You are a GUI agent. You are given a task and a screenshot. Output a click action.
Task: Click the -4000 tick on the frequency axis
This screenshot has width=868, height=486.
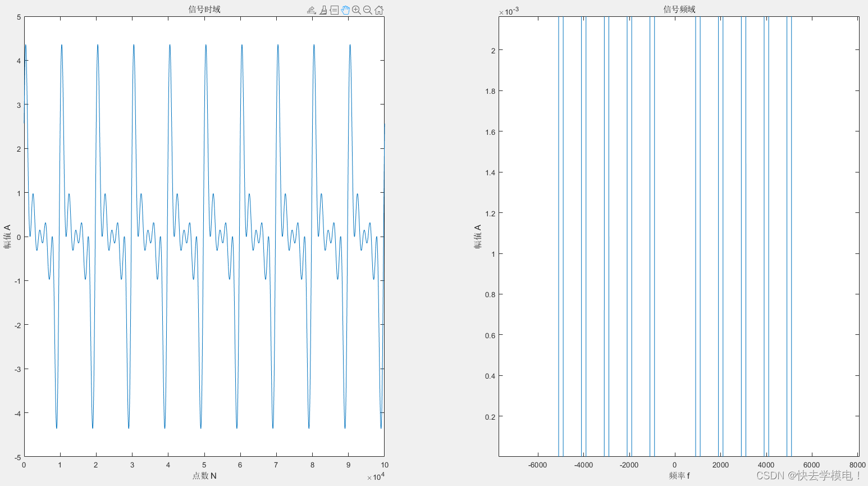tap(583, 465)
